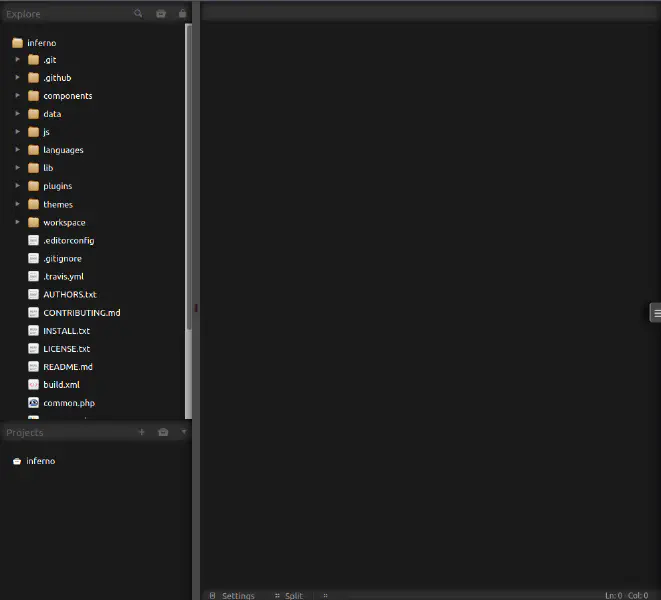Click the plus icon to add project
This screenshot has width=661, height=600.
pyautogui.click(x=141, y=432)
